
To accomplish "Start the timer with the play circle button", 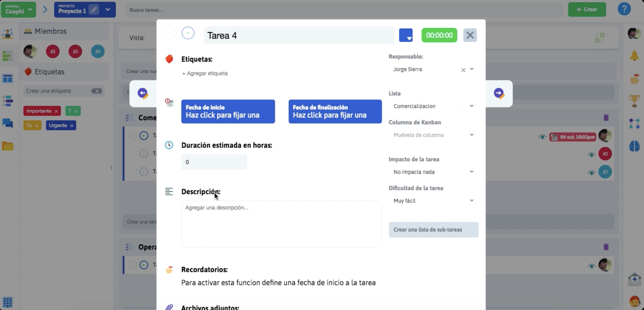I will [x=188, y=33].
